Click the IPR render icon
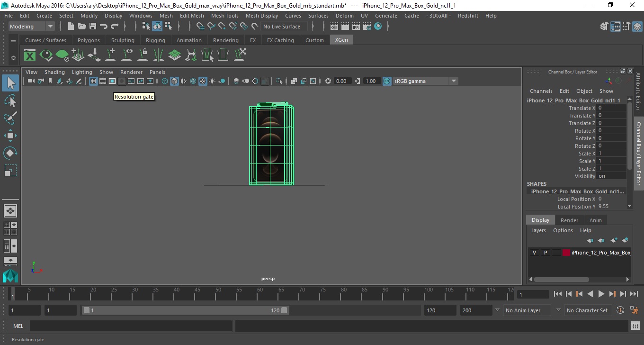This screenshot has width=644, height=345. [x=356, y=27]
